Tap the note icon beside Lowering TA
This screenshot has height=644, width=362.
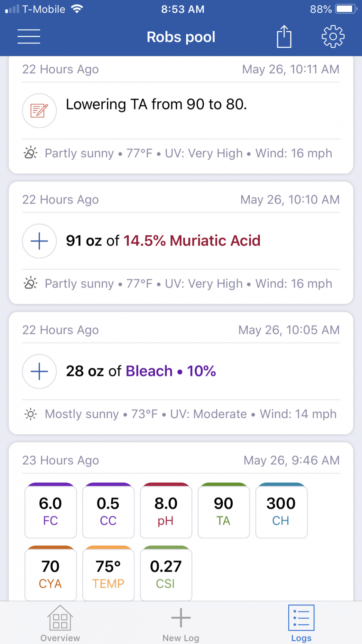(39, 110)
